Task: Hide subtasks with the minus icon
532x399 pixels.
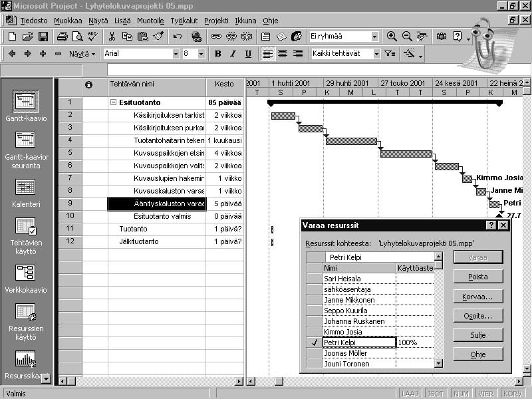Action: tap(59, 54)
